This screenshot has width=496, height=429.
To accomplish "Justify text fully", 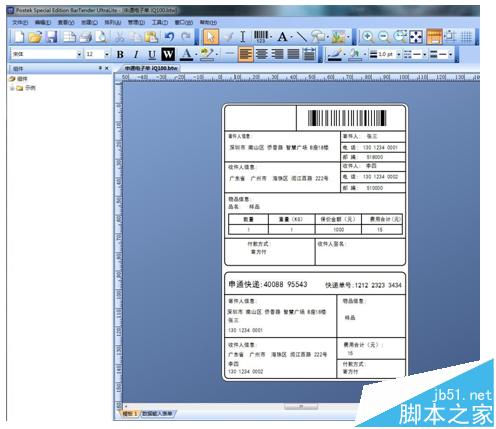I will click(x=293, y=54).
